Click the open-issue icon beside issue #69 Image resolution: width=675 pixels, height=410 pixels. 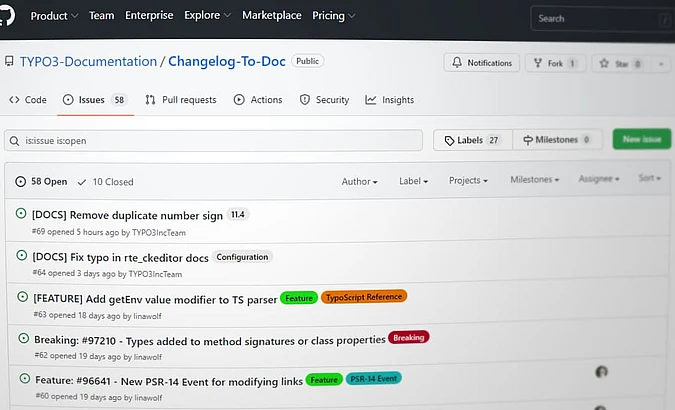pyautogui.click(x=22, y=213)
